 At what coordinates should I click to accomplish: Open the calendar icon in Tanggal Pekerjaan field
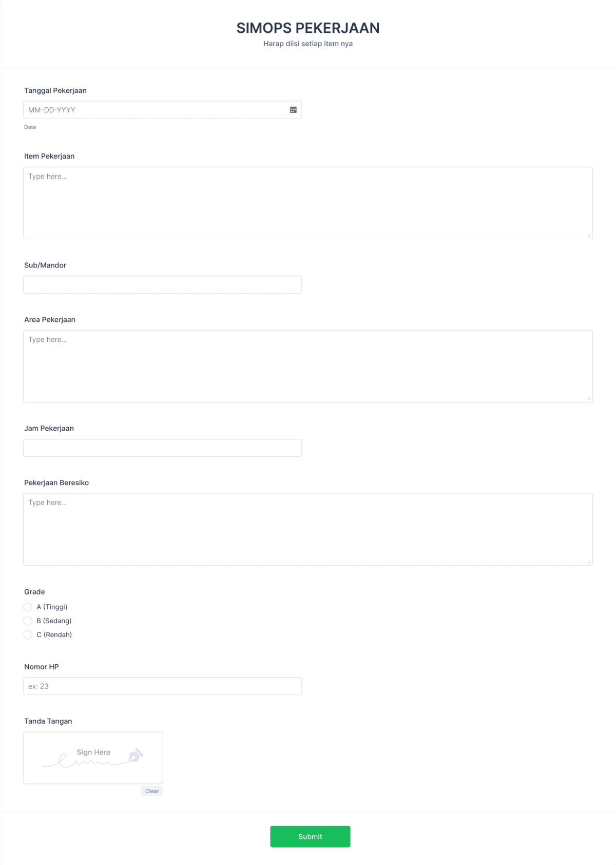(292, 109)
